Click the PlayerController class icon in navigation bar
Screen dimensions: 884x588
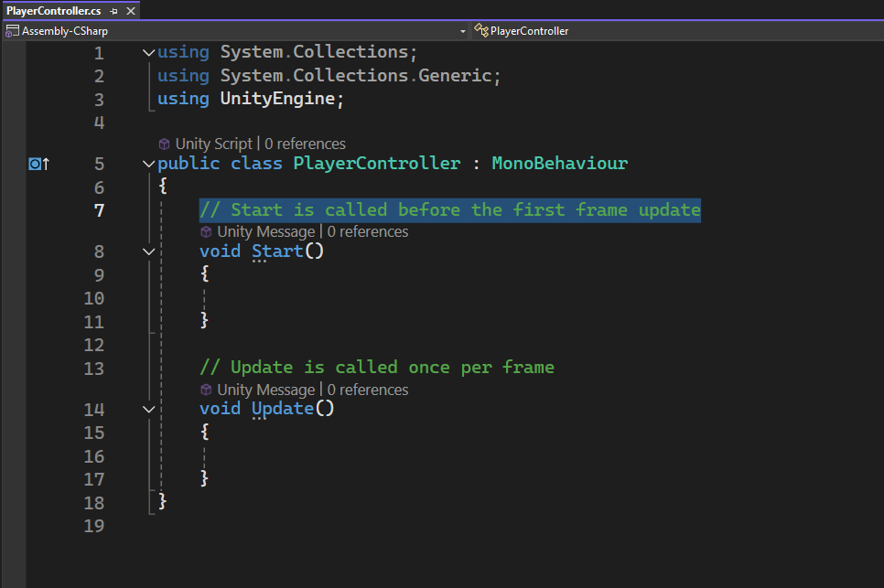[480, 31]
